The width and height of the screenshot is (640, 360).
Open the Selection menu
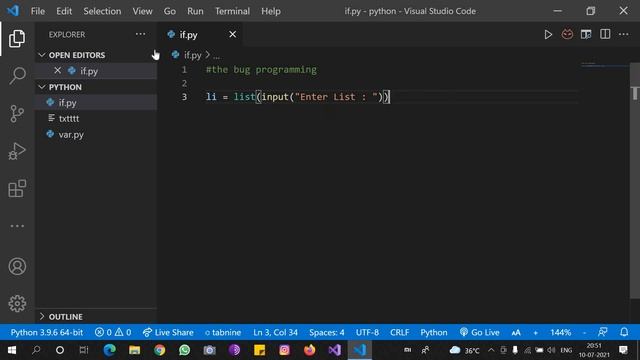[102, 11]
